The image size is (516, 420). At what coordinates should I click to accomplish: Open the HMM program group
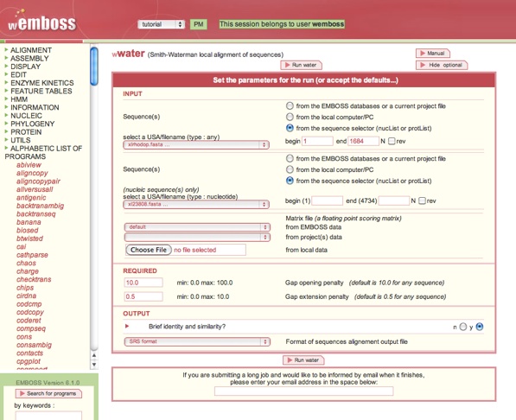[x=19, y=99]
